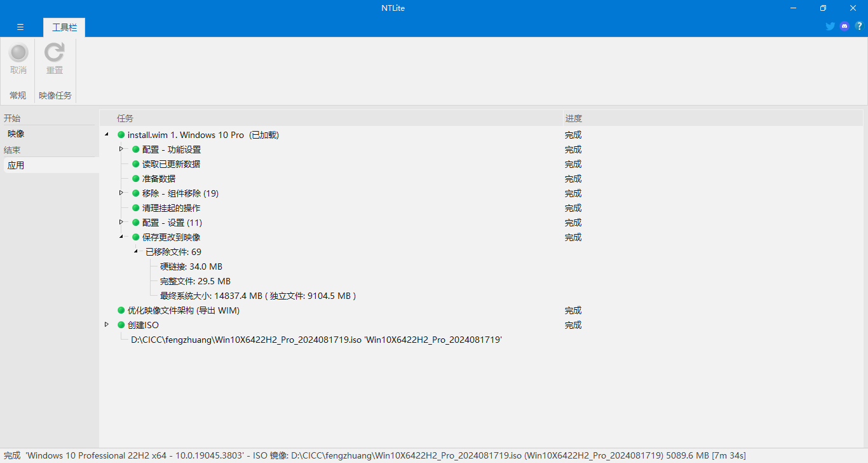Expand the 配置 - 设置 (11) node
Image resolution: width=868 pixels, height=463 pixels.
(121, 222)
